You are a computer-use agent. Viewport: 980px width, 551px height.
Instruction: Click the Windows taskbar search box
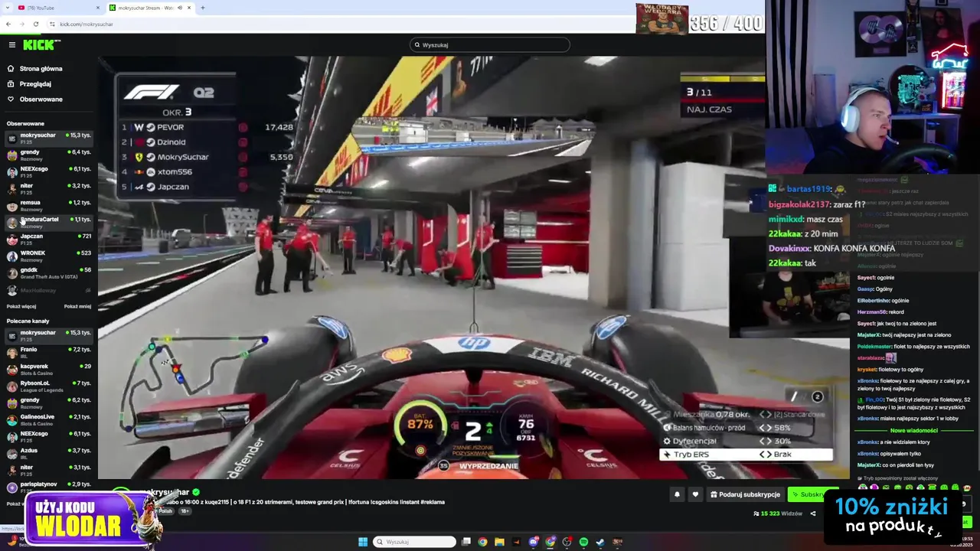pos(414,542)
